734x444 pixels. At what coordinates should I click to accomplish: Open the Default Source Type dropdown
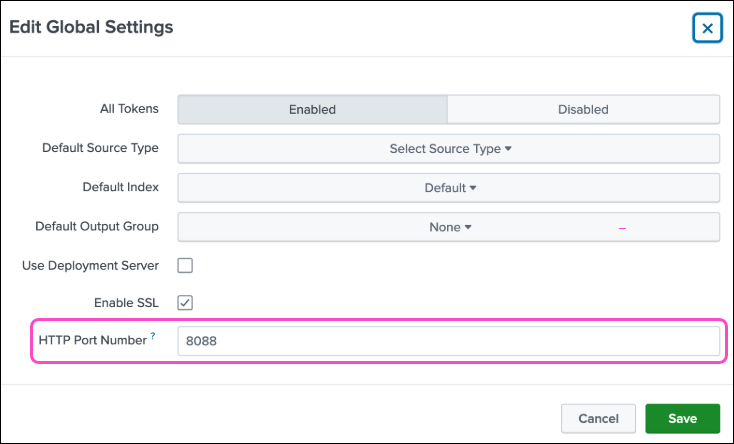coord(448,148)
